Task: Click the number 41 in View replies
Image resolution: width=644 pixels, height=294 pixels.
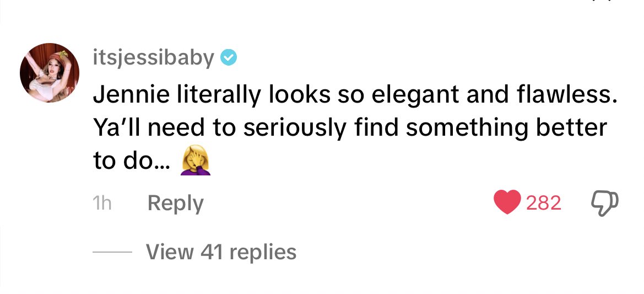Action: click(x=212, y=252)
